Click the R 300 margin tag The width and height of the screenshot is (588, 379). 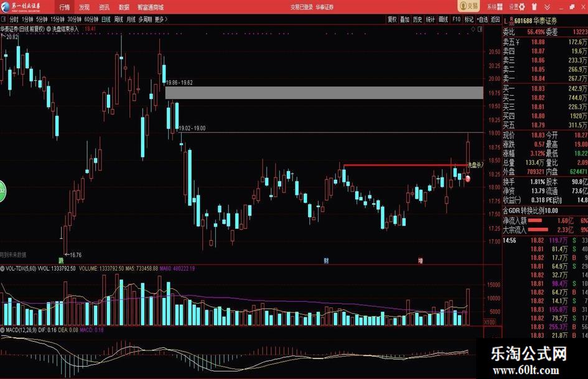[x=511, y=21]
